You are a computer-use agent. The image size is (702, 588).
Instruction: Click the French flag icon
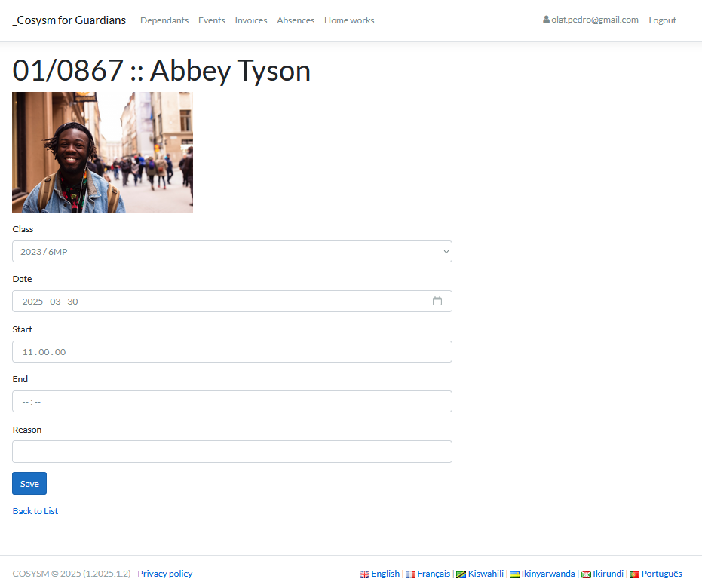[x=410, y=574]
